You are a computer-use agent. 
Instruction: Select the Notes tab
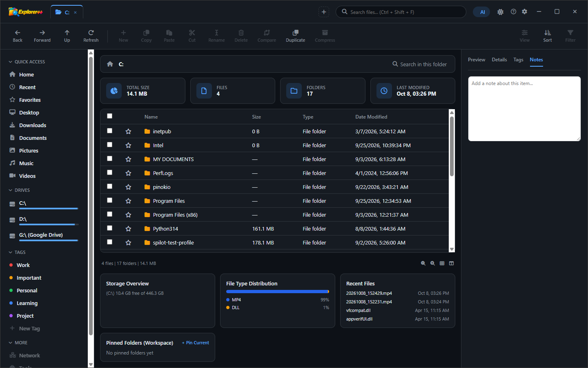tap(536, 60)
